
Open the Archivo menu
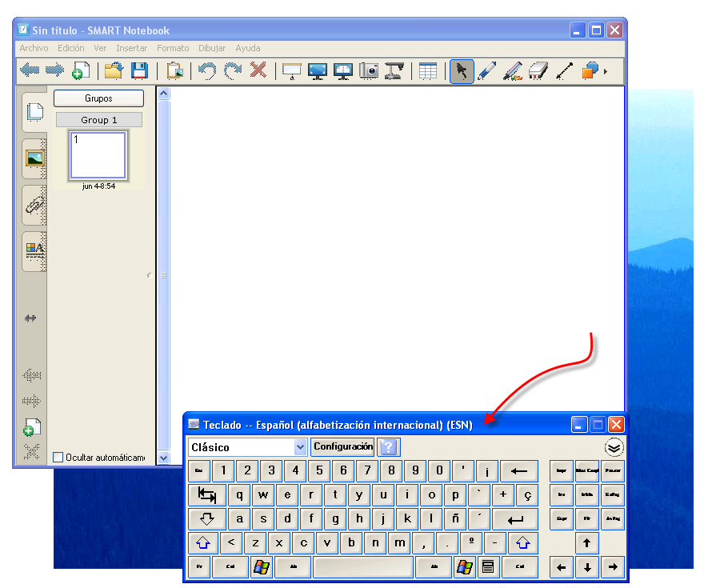(34, 48)
